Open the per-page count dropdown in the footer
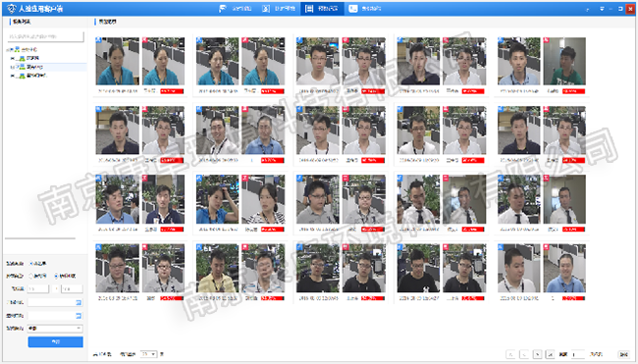Screen dimensions: 638x364 click(148, 354)
